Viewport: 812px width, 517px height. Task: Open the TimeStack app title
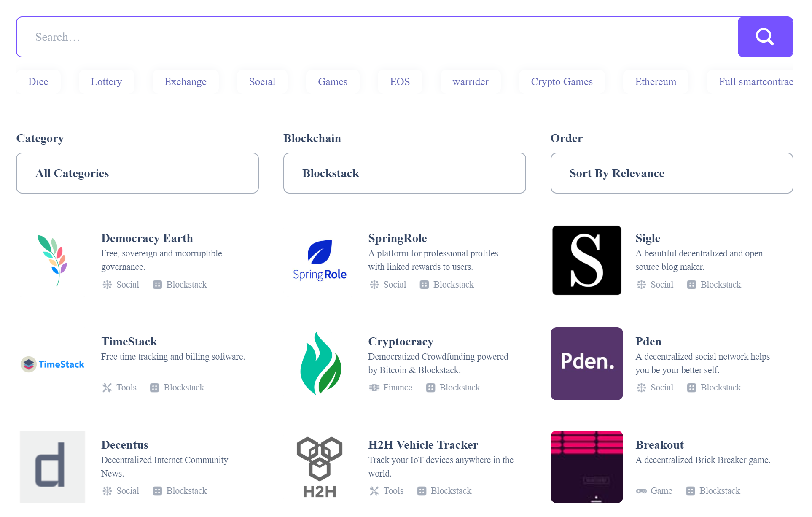[129, 342]
